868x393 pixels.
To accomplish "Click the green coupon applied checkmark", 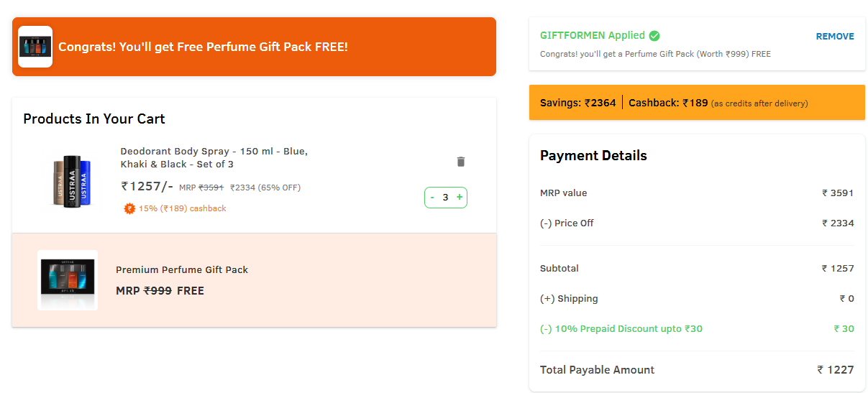I will pos(654,35).
